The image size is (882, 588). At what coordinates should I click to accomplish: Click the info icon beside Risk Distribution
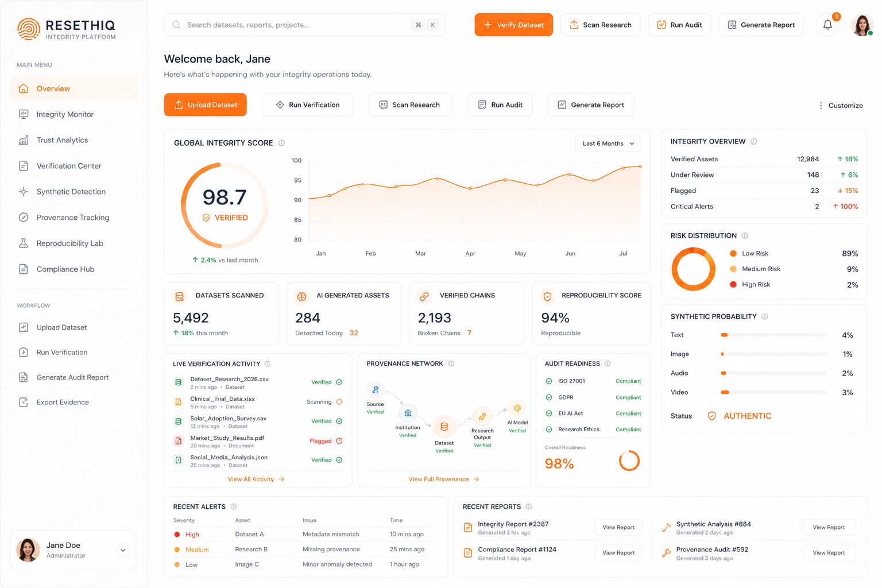[x=745, y=235]
